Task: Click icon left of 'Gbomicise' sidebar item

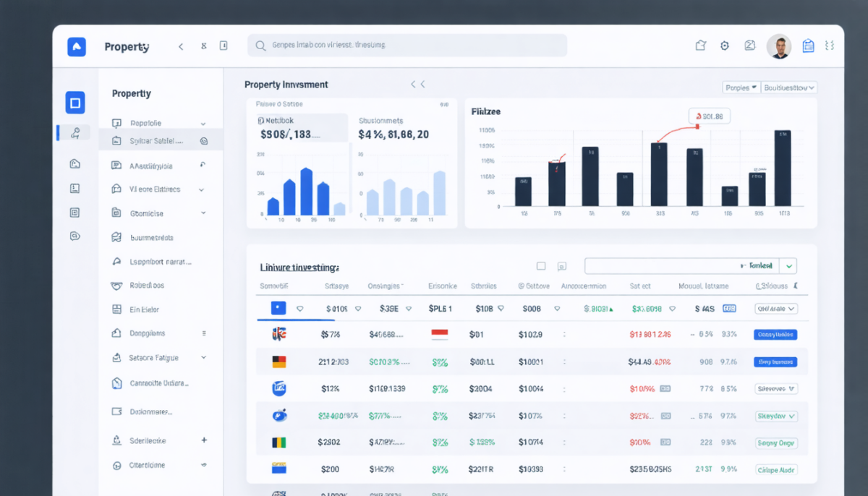Action: [x=116, y=213]
